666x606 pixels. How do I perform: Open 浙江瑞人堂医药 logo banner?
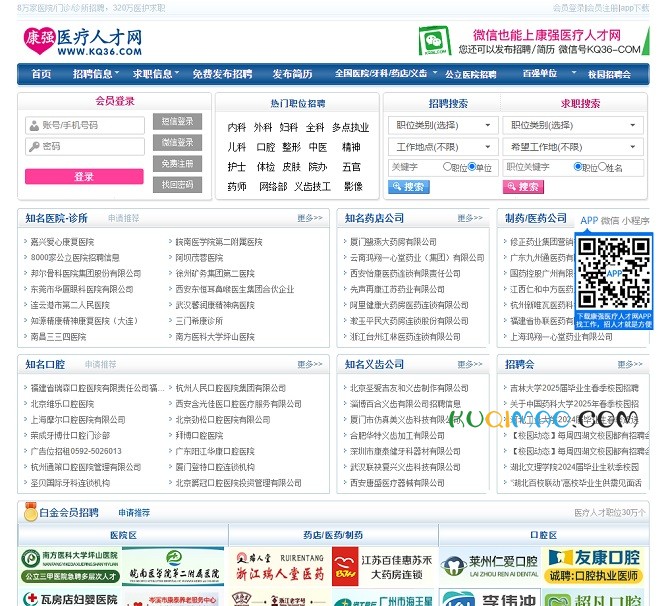coord(280,567)
